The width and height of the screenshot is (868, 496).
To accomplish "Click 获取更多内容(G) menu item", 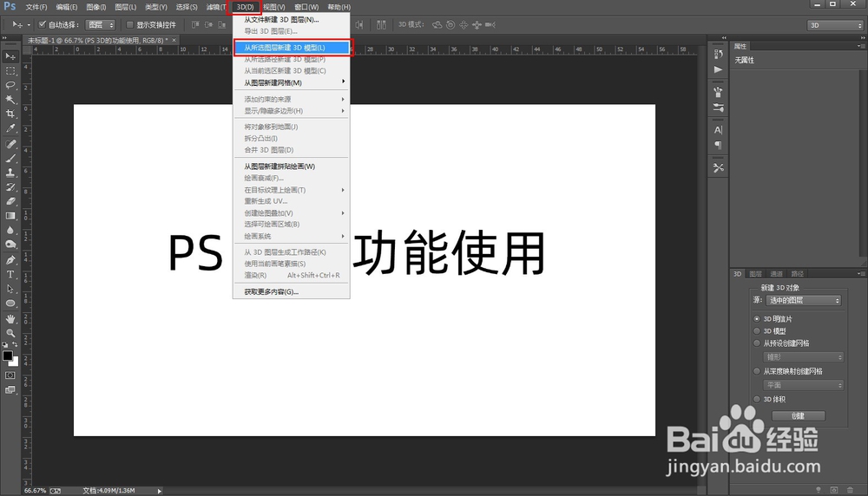I will (x=292, y=291).
